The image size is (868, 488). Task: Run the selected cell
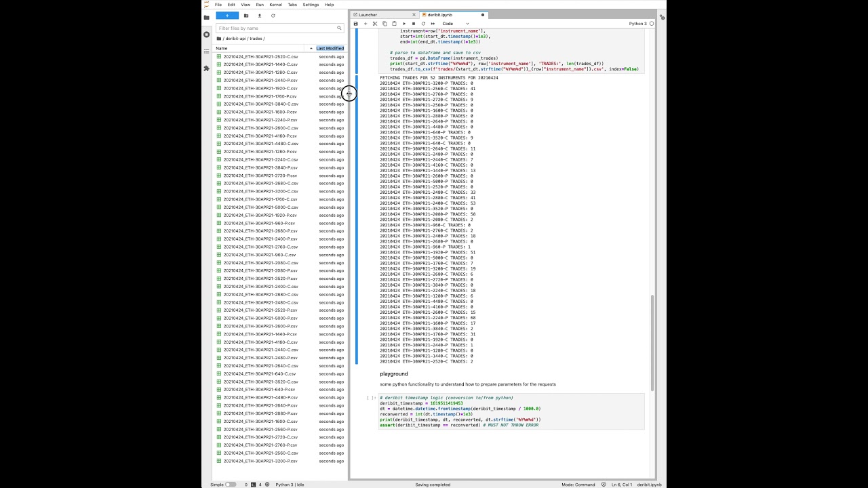point(404,24)
